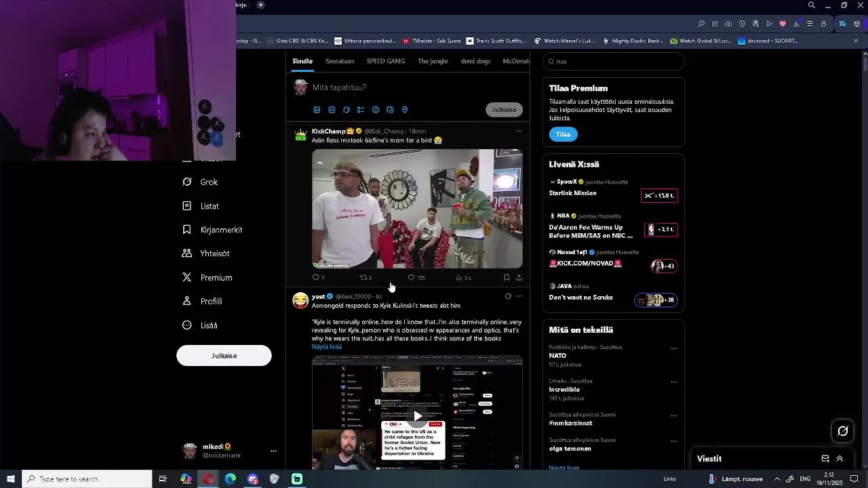Bookmark the KickChamp post
The width and height of the screenshot is (868, 488).
(507, 277)
